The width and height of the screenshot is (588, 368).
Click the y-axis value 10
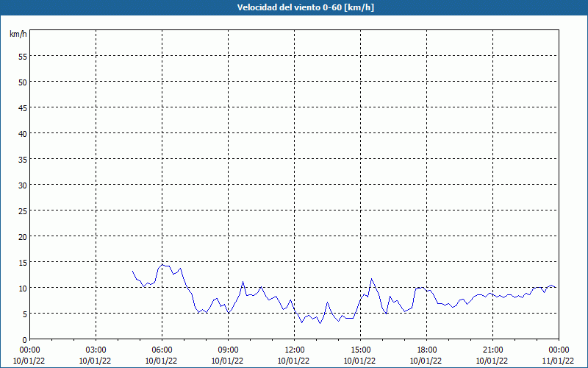(x=23, y=289)
